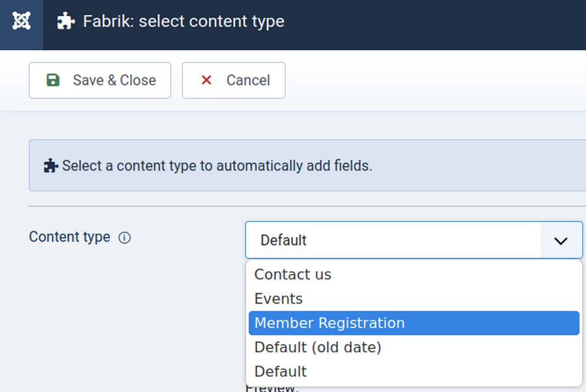
Task: Click the Joomla logo icon
Action: (x=21, y=21)
